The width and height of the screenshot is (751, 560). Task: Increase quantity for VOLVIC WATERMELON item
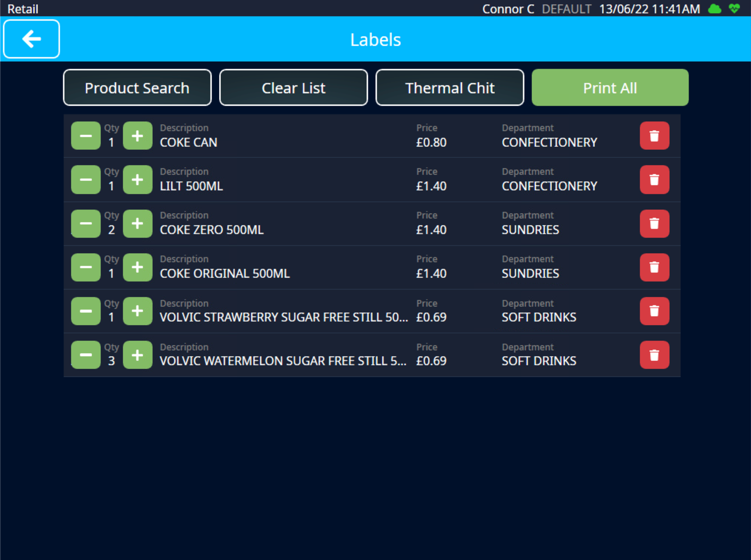(x=137, y=354)
